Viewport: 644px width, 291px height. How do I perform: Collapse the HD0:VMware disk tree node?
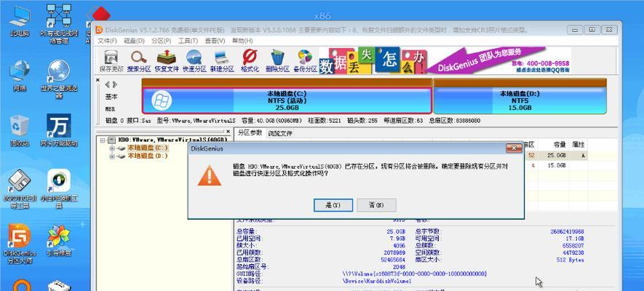pos(103,140)
